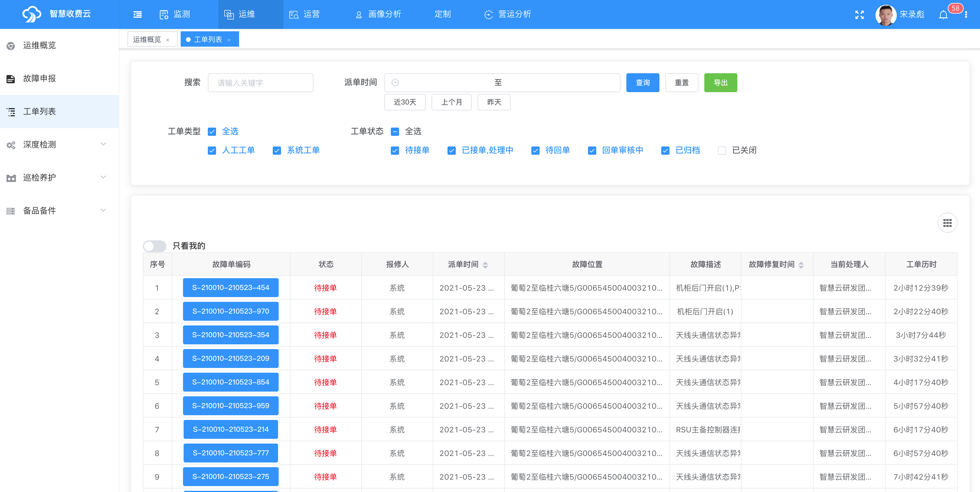Screen dimensions: 980x492
Task: Open the vertical dots more menu
Action: [x=966, y=14]
